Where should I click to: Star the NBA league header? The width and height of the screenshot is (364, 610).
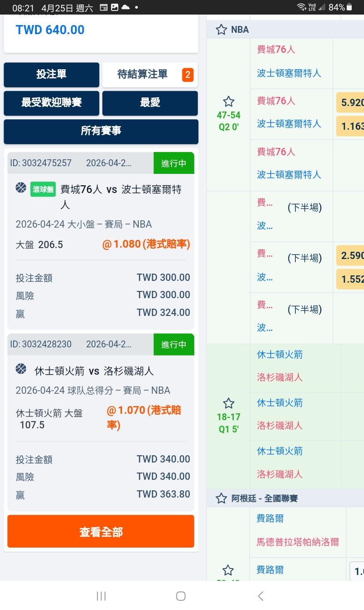click(x=221, y=30)
